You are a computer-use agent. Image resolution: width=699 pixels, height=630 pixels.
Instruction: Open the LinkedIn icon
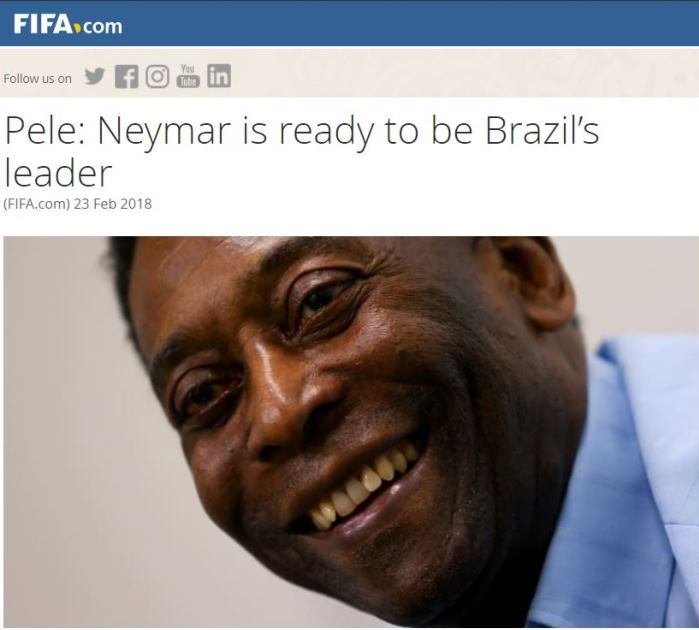click(x=219, y=75)
